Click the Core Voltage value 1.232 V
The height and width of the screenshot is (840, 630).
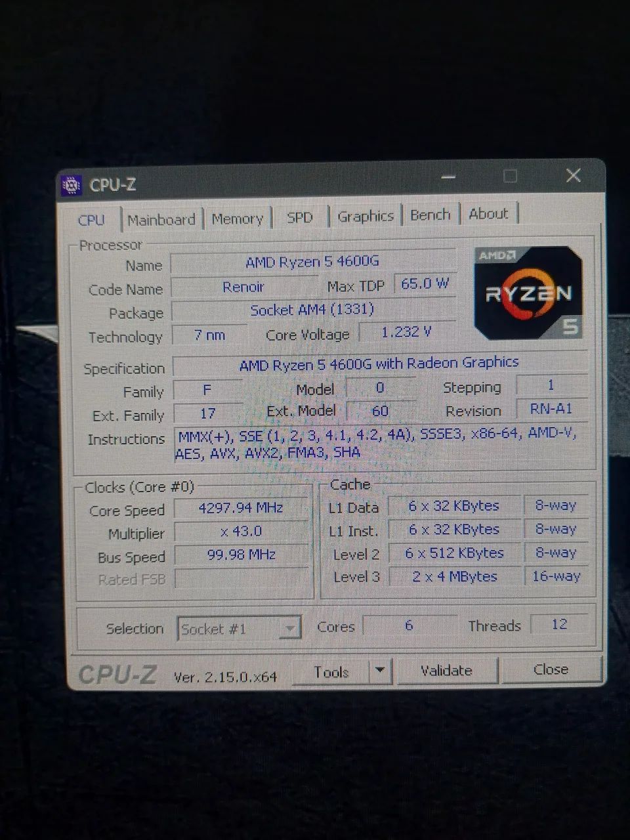407,332
